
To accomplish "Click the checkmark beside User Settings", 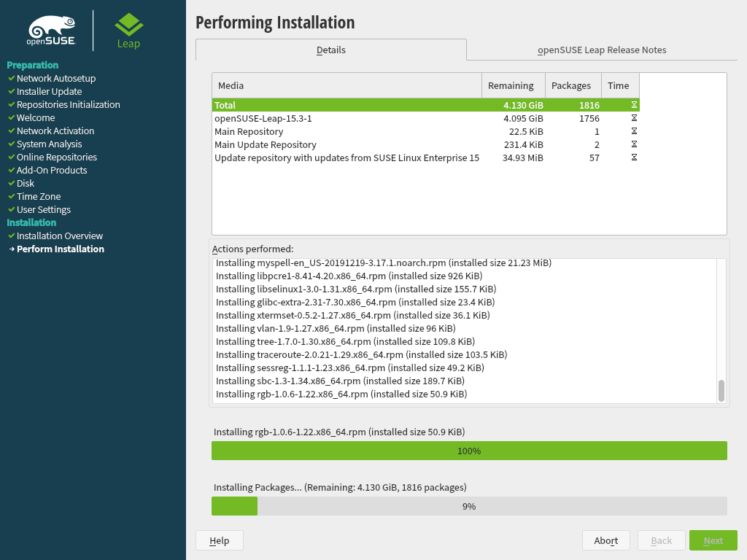I will (12, 209).
